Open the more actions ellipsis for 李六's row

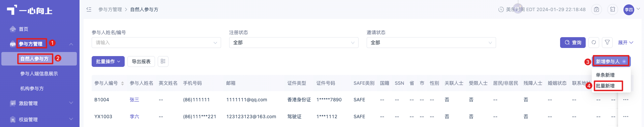pyautogui.click(x=626, y=117)
